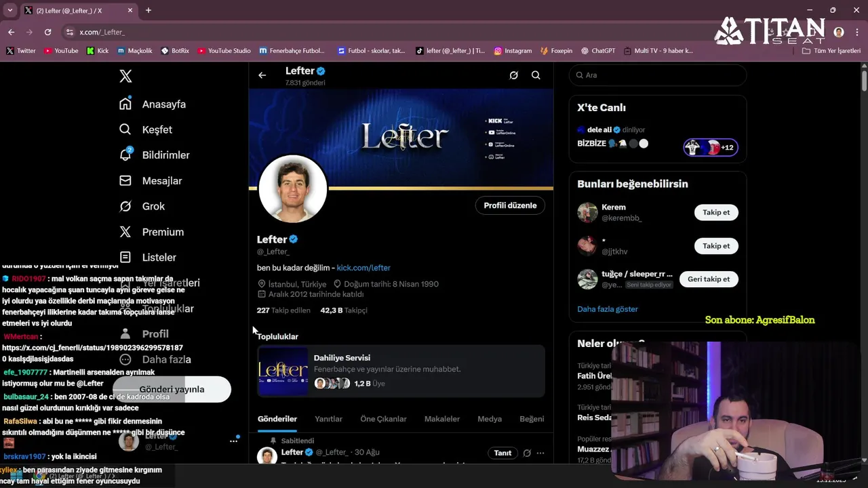Click the browser back button
Viewport: 868px width, 488px height.
tap(11, 32)
